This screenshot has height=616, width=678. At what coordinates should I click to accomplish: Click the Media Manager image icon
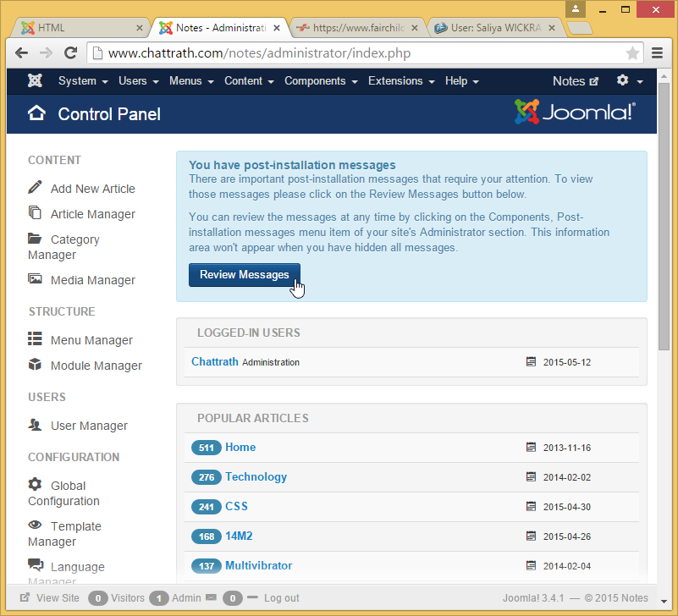[x=35, y=279]
